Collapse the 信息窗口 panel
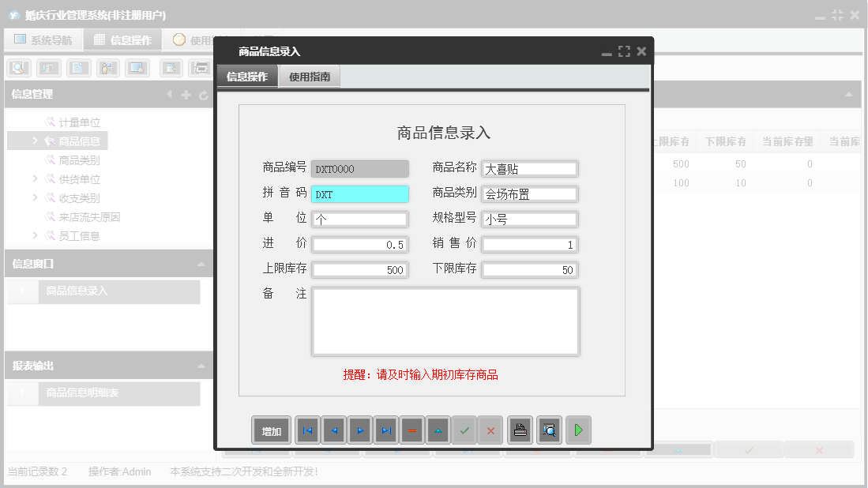The image size is (868, 488). (201, 264)
